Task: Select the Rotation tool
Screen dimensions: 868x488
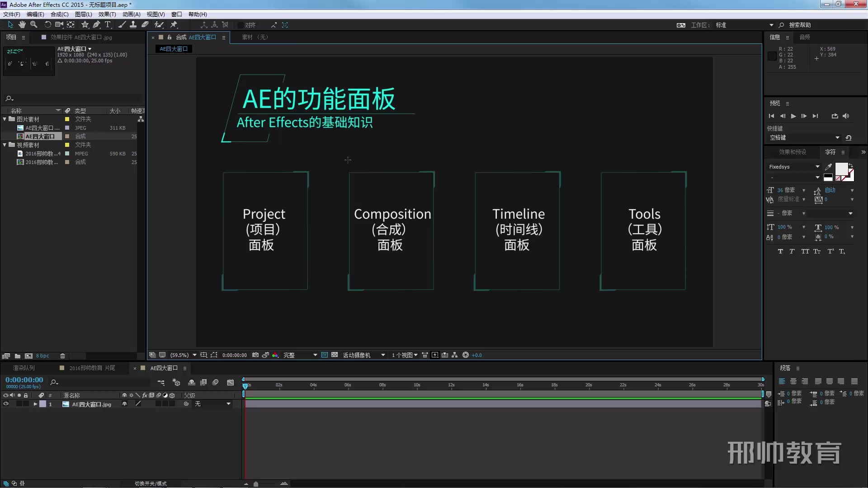Action: 48,25
